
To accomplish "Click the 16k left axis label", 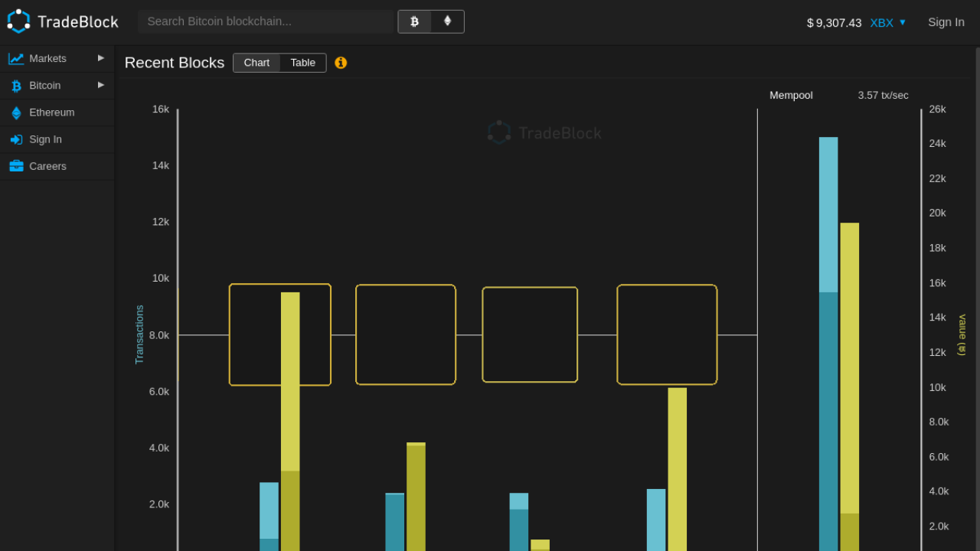I will 161,109.
